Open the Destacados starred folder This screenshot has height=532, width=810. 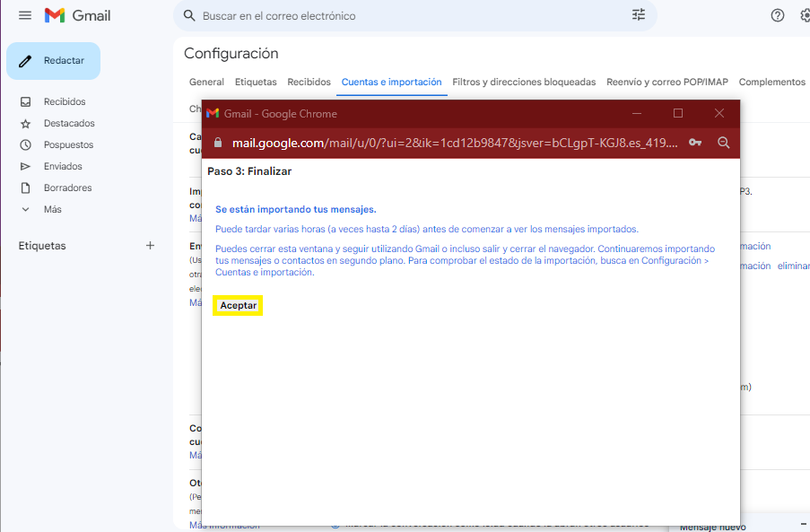[69, 124]
